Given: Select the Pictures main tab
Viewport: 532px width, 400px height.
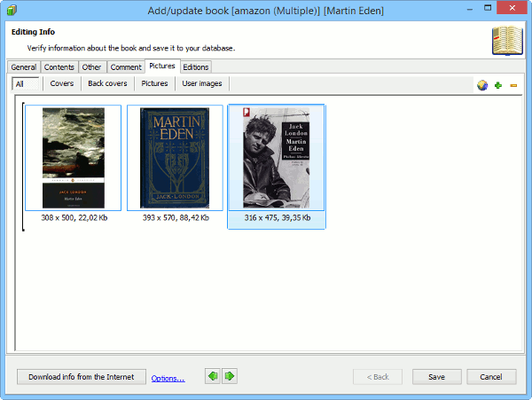Looking at the screenshot, I should (162, 66).
